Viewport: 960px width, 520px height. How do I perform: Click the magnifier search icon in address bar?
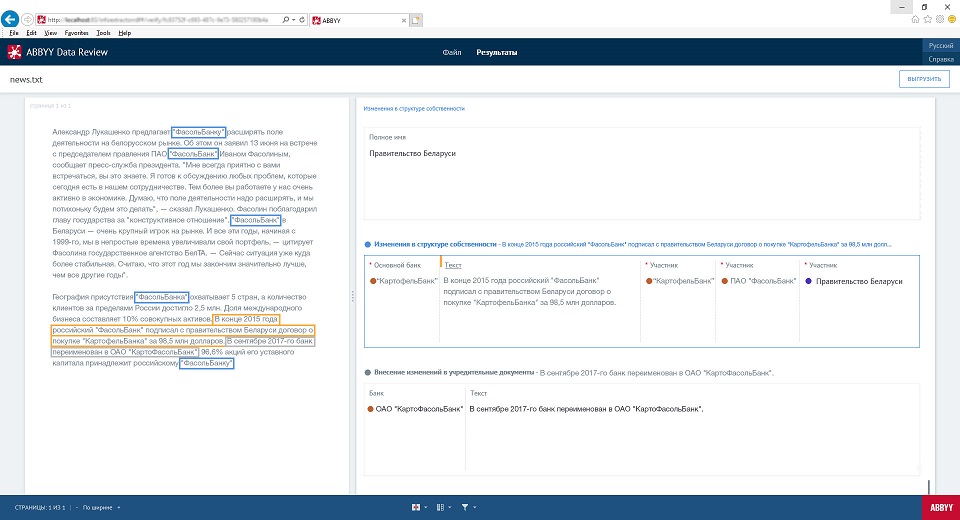(285, 20)
